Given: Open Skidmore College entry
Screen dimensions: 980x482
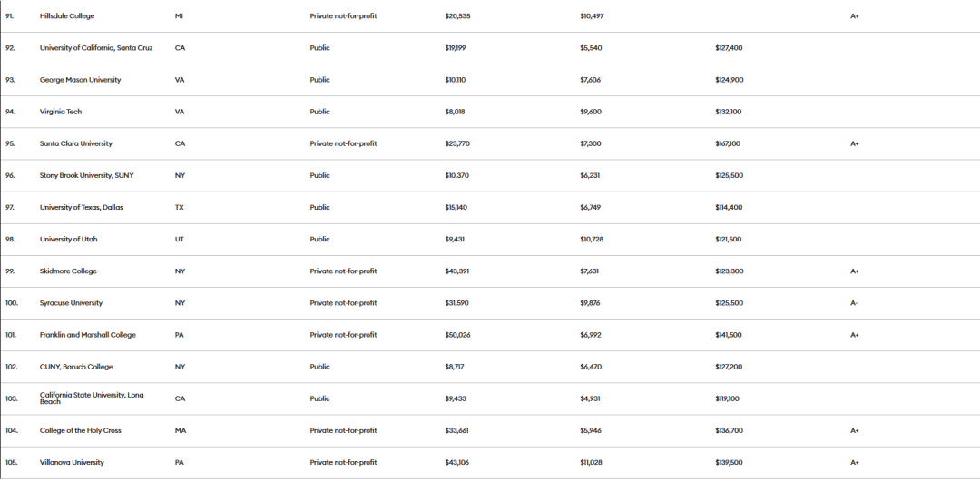Looking at the screenshot, I should tap(68, 271).
